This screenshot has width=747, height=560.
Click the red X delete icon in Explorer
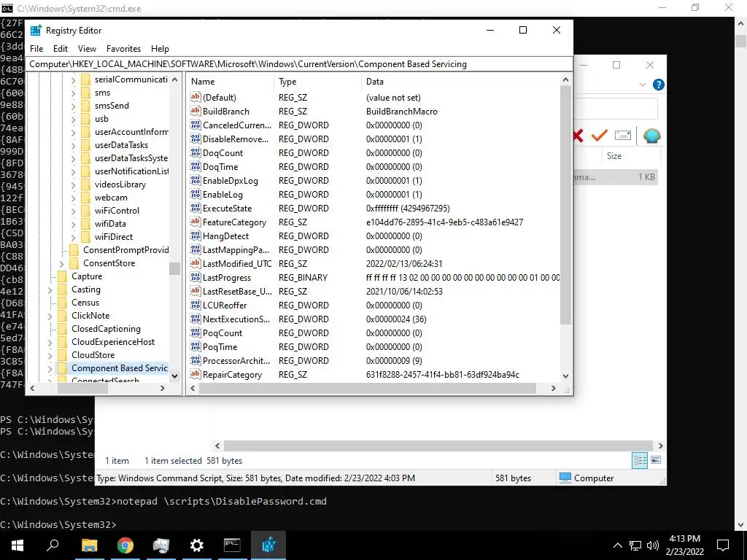tap(578, 136)
